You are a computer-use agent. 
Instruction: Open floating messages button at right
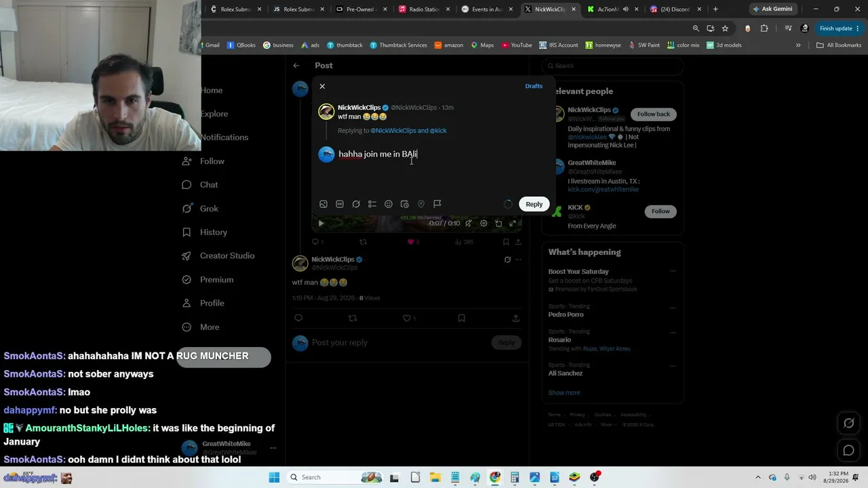click(x=848, y=450)
